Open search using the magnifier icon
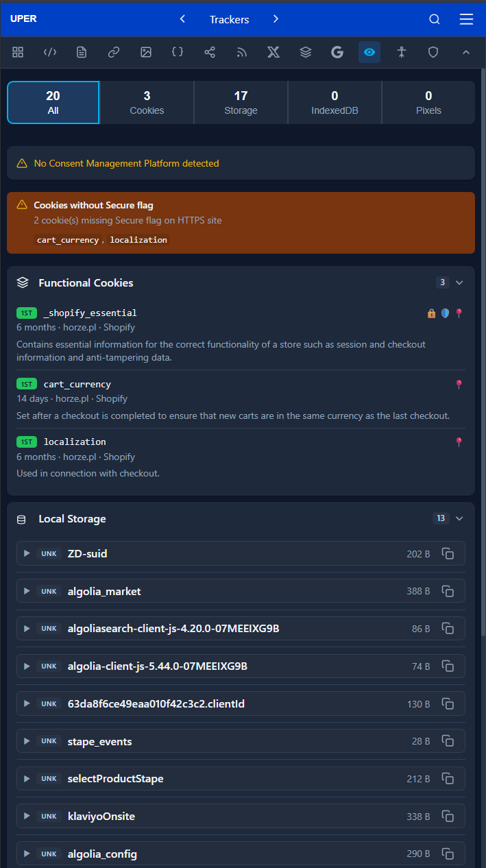 [x=435, y=19]
